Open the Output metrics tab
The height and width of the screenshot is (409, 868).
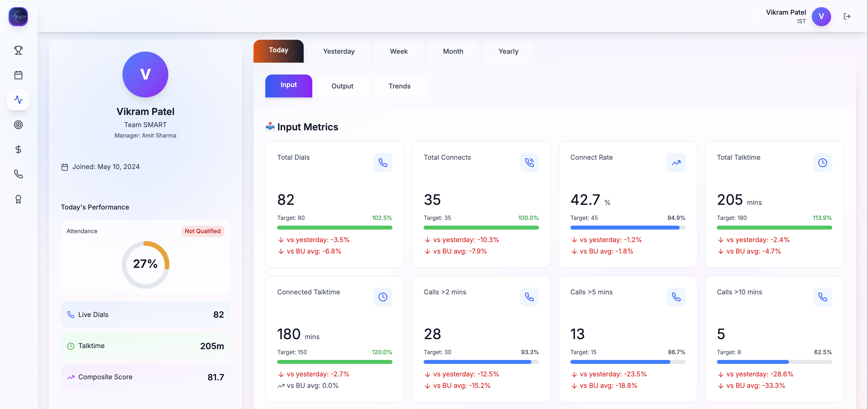[342, 86]
